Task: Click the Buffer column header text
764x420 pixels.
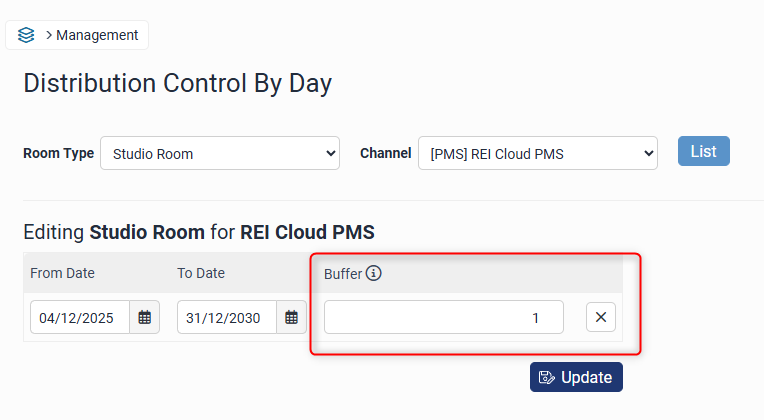Action: pos(343,273)
